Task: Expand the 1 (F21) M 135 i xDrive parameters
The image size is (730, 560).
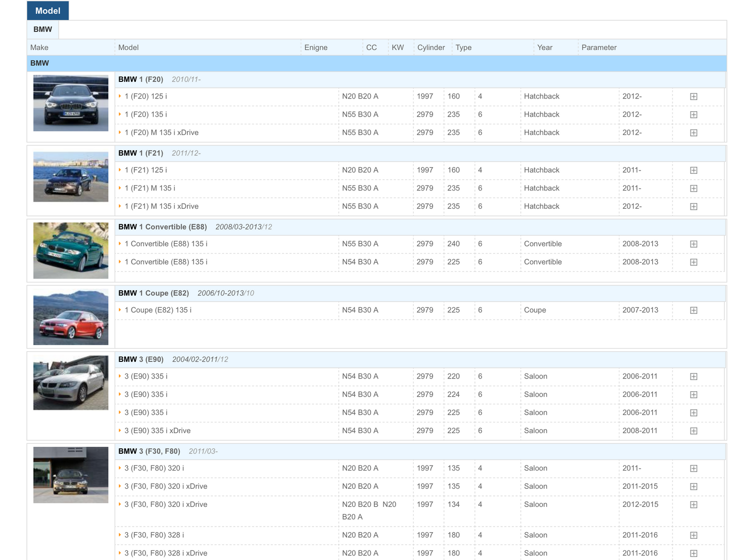Action: (x=694, y=207)
